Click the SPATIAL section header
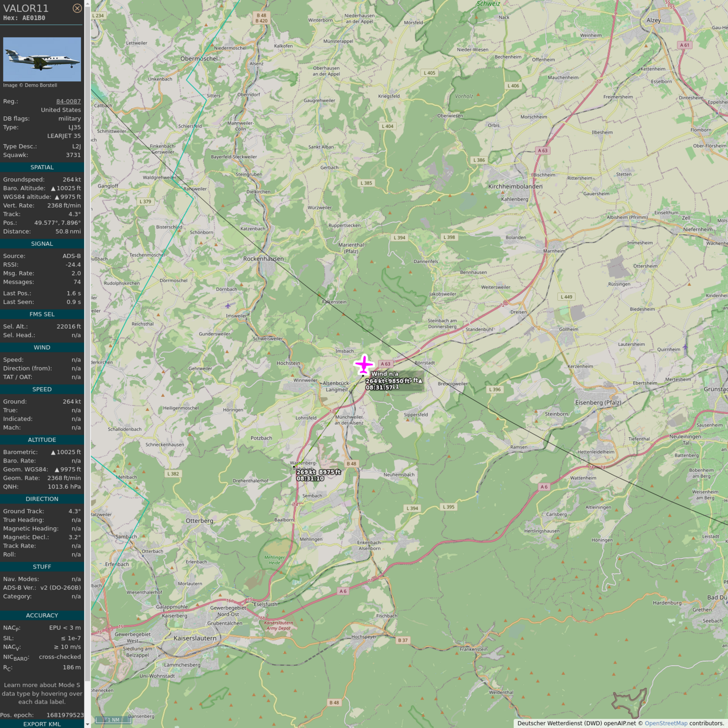728x728 pixels. (42, 167)
